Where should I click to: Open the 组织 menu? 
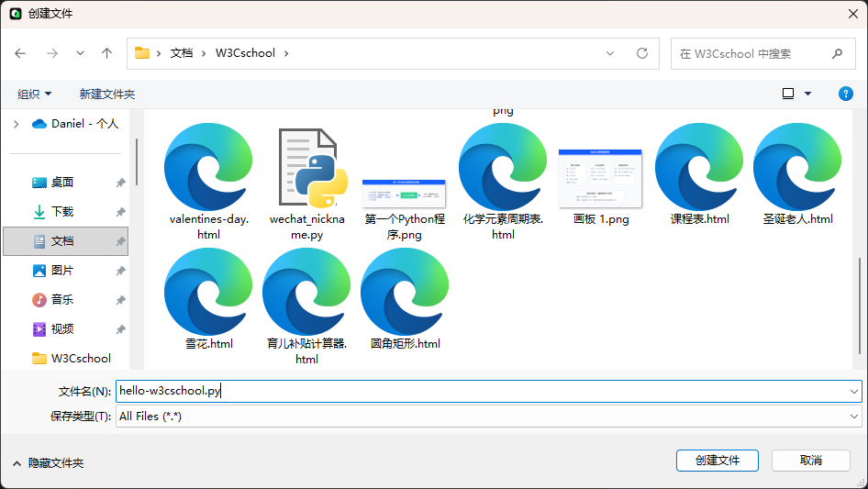[x=34, y=94]
